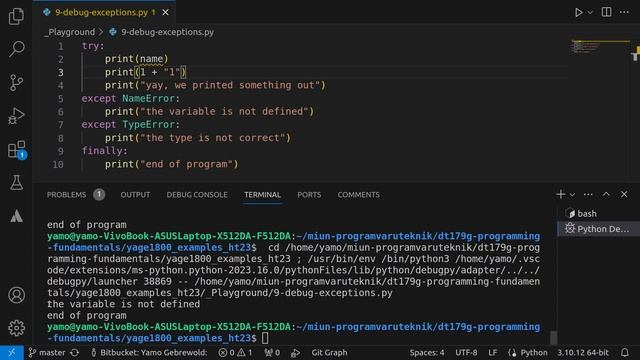The width and height of the screenshot is (640, 360).
Task: Click the terminal scrollbar thumb
Action: click(553, 338)
